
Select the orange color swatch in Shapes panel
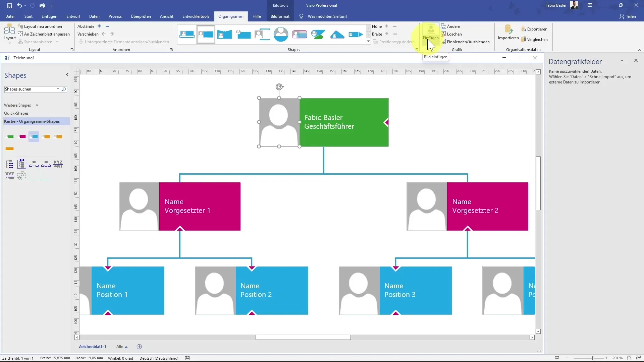tap(9, 148)
